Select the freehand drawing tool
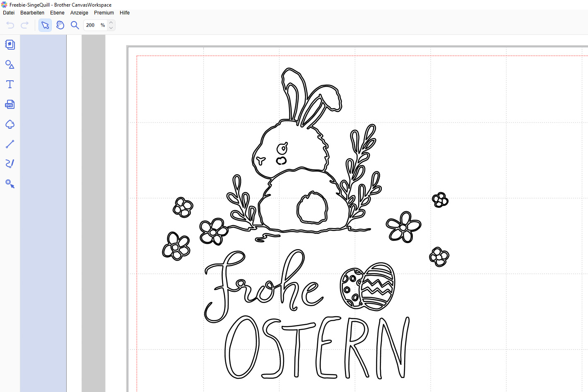This screenshot has width=588, height=392. point(10,164)
